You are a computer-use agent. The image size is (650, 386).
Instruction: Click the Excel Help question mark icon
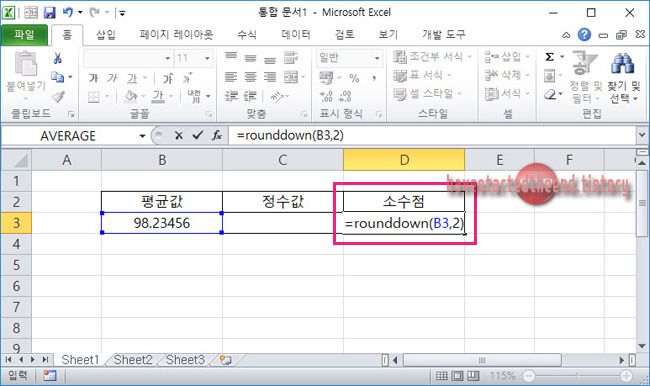pyautogui.click(x=584, y=35)
